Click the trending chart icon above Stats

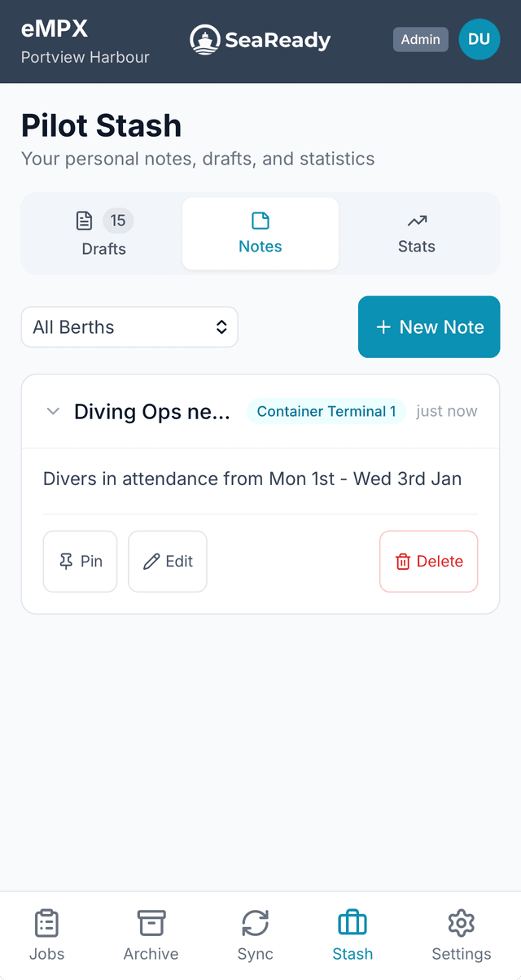pyautogui.click(x=416, y=220)
